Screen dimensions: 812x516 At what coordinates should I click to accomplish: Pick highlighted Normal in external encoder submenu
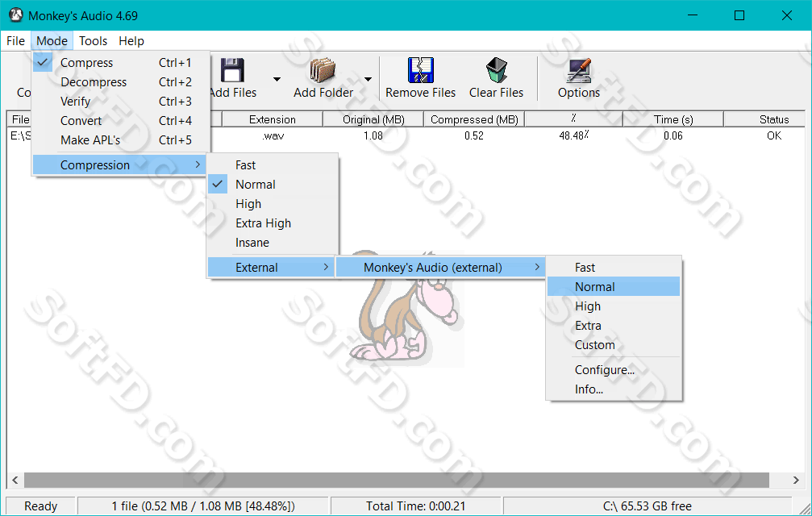614,287
